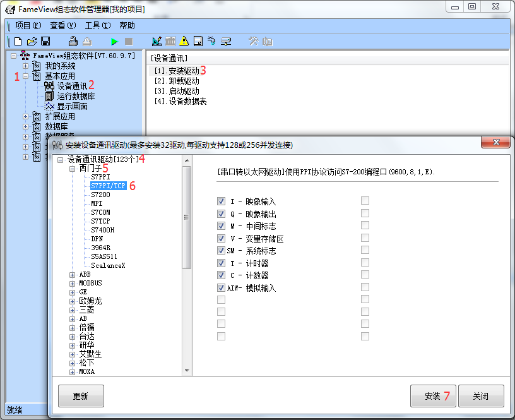Screen dimensions: 515x420
Task: Click the new project toolbar icon
Action: point(18,42)
